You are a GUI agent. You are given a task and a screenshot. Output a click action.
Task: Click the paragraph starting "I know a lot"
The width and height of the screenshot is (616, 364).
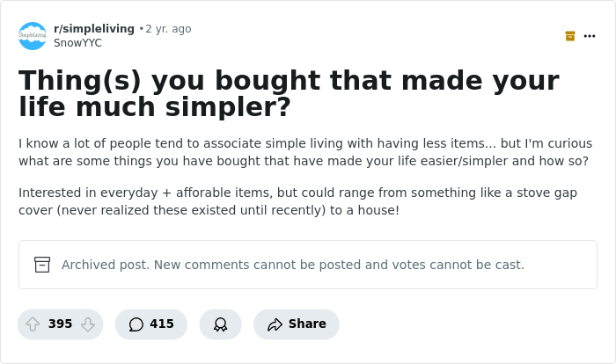click(x=305, y=152)
